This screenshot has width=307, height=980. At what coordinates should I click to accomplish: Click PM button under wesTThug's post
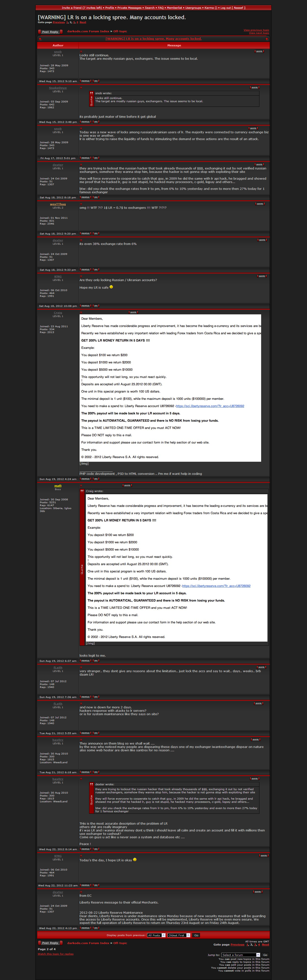coord(96,234)
